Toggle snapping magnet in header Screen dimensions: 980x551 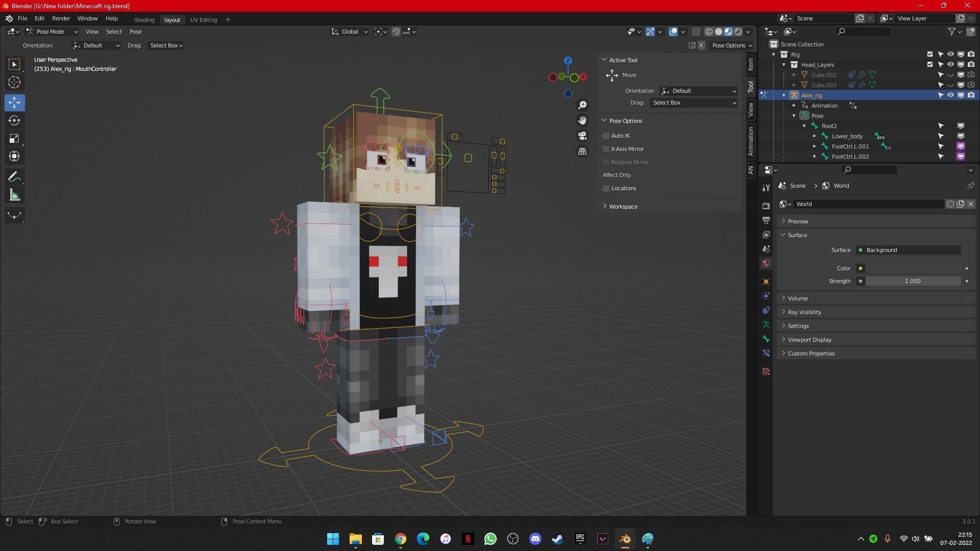pyautogui.click(x=396, y=32)
